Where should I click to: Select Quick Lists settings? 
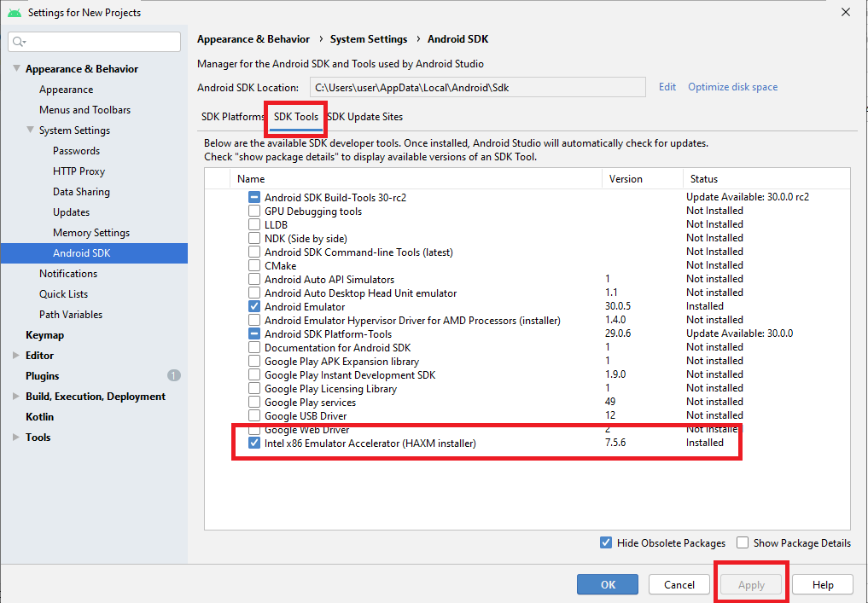pos(63,293)
